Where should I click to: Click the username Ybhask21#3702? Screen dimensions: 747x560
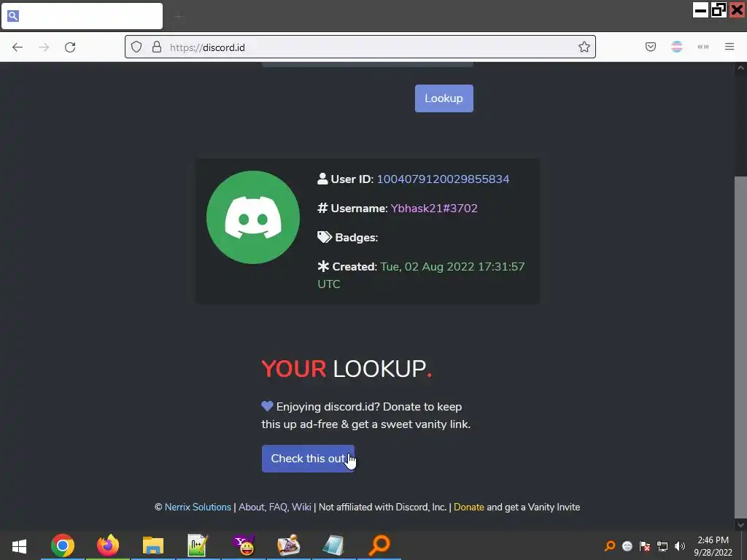tap(434, 208)
